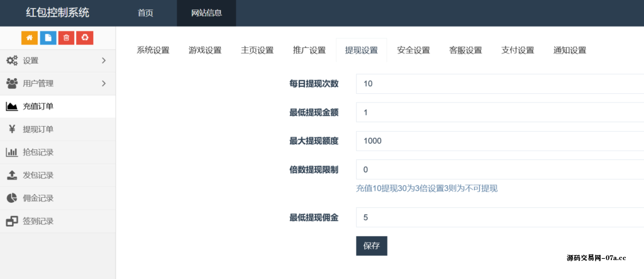Click the windows icon beside 签到记录

[12, 222]
